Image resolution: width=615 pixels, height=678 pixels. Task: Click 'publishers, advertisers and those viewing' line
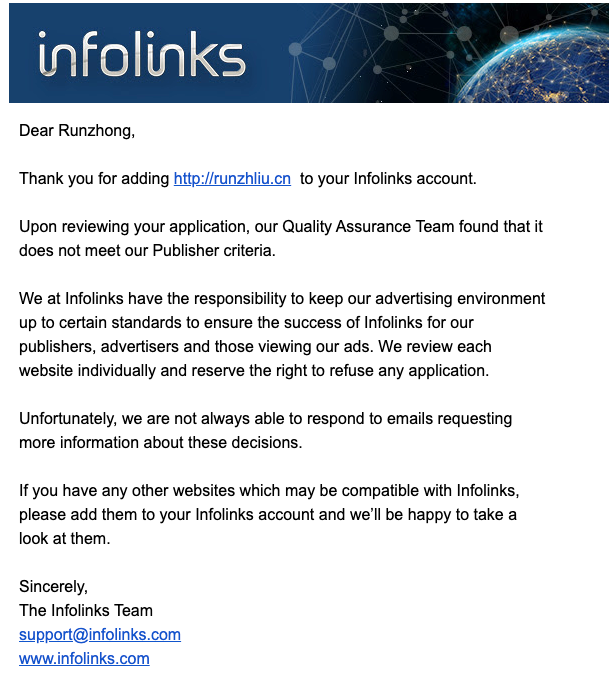255,346
